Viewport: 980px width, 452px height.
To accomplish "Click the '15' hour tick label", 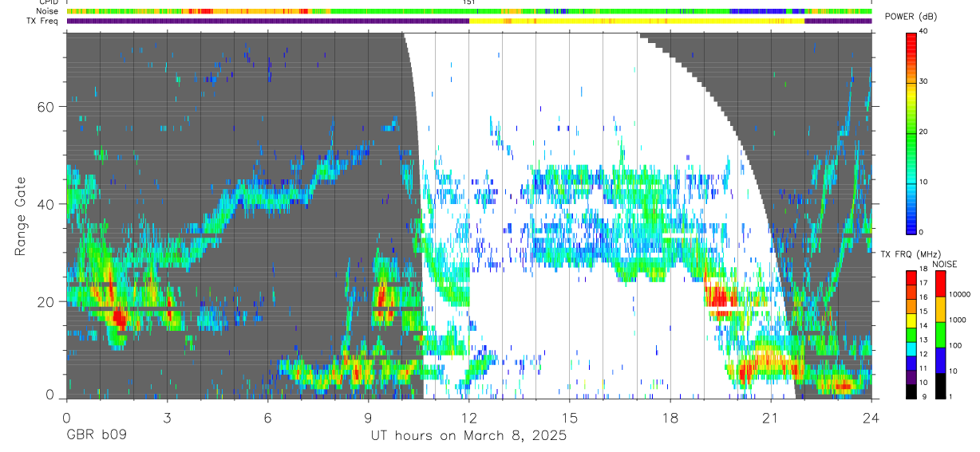I will pyautogui.click(x=569, y=417).
